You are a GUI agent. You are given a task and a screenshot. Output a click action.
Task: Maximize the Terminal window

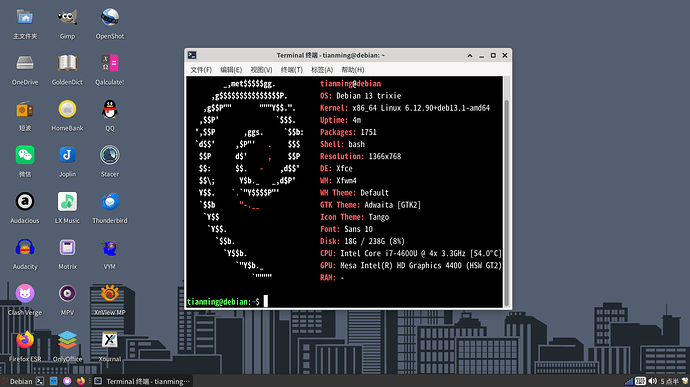(x=493, y=55)
